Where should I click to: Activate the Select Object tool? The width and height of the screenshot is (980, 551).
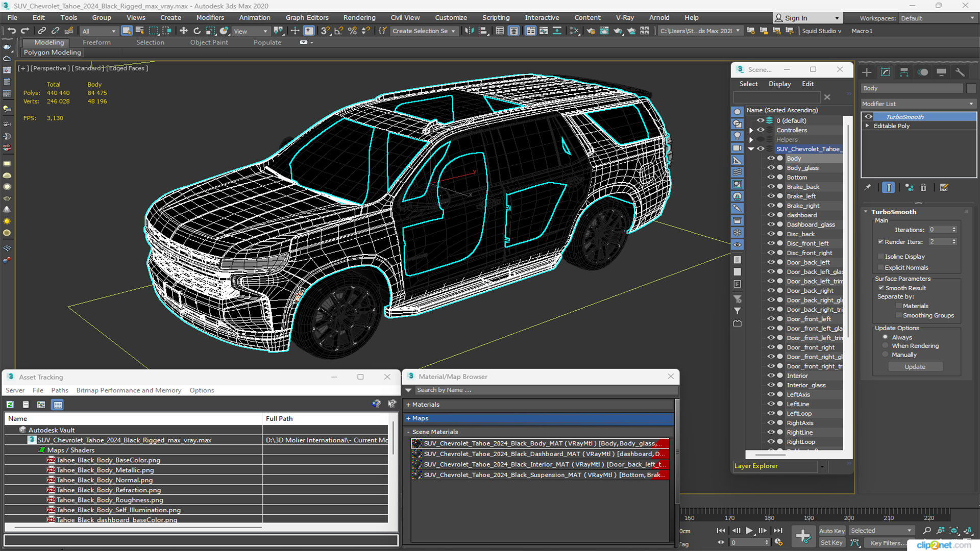pyautogui.click(x=126, y=31)
